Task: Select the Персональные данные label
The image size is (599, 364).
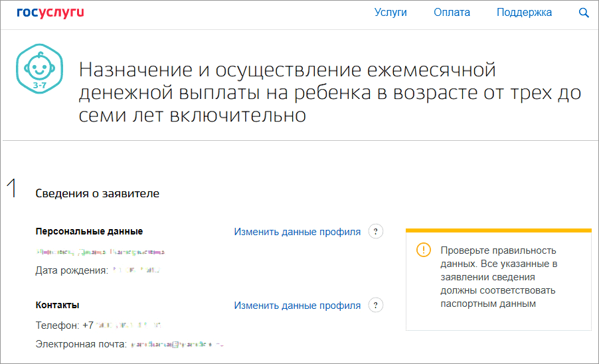Action: pos(89,231)
